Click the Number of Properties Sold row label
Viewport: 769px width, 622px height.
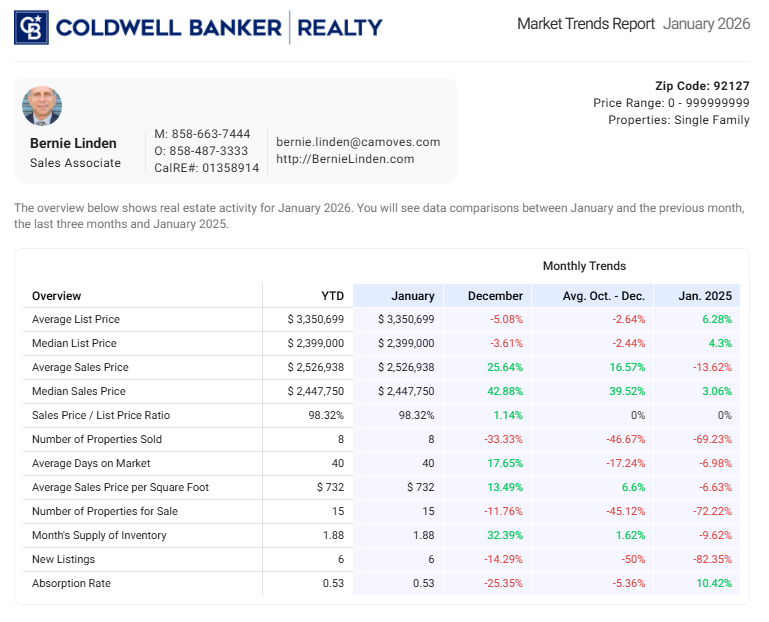[97, 440]
